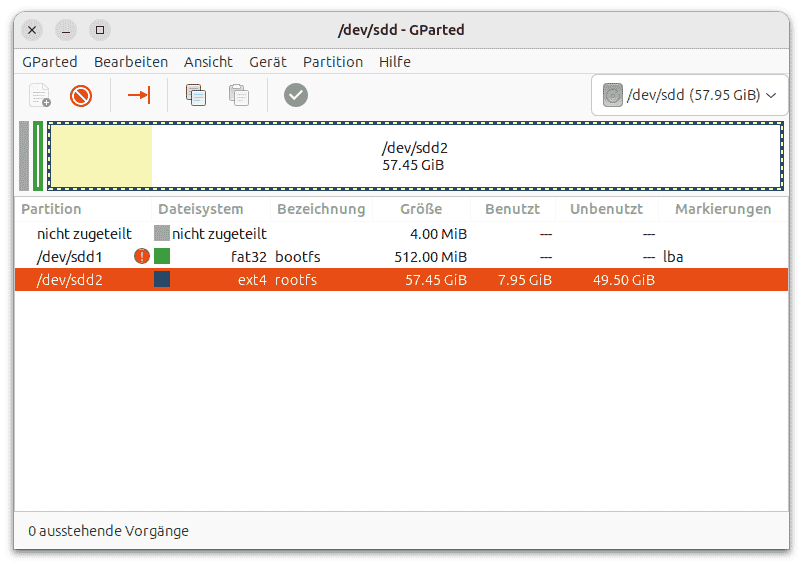Click the apply all operations checkmark
This screenshot has height=566, width=803.
[296, 95]
